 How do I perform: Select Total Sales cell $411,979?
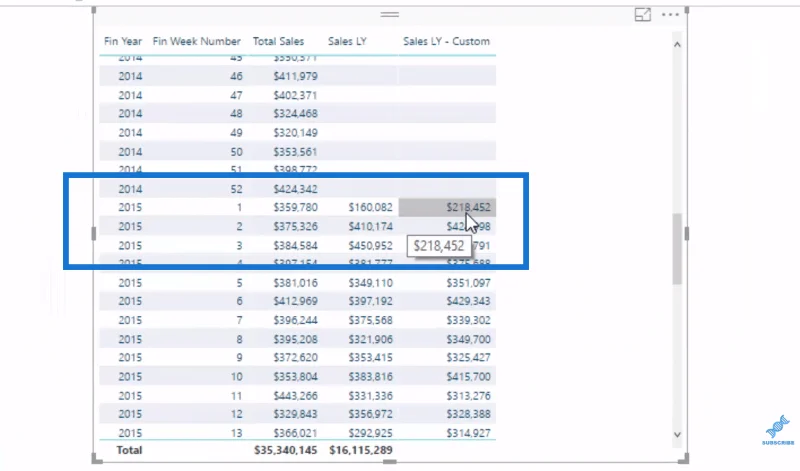(x=295, y=77)
